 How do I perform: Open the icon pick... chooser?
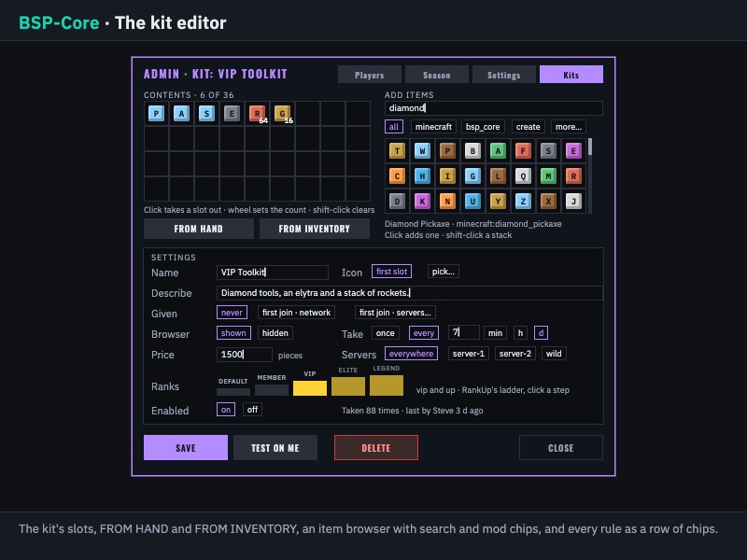coord(443,272)
